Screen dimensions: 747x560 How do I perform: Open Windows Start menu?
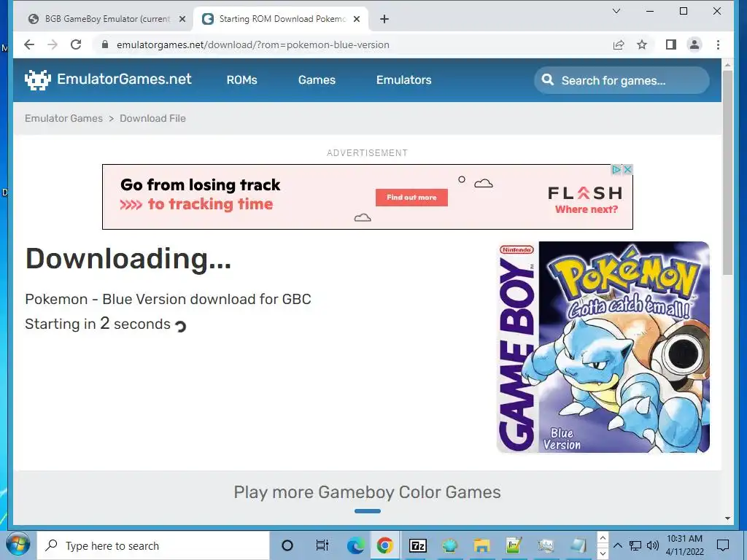pos(18,545)
